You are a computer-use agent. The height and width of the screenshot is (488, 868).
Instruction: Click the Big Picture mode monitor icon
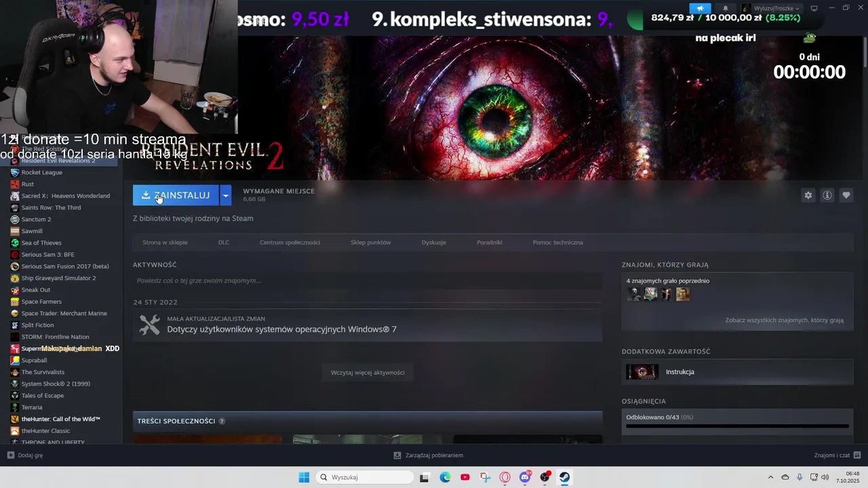click(x=814, y=8)
